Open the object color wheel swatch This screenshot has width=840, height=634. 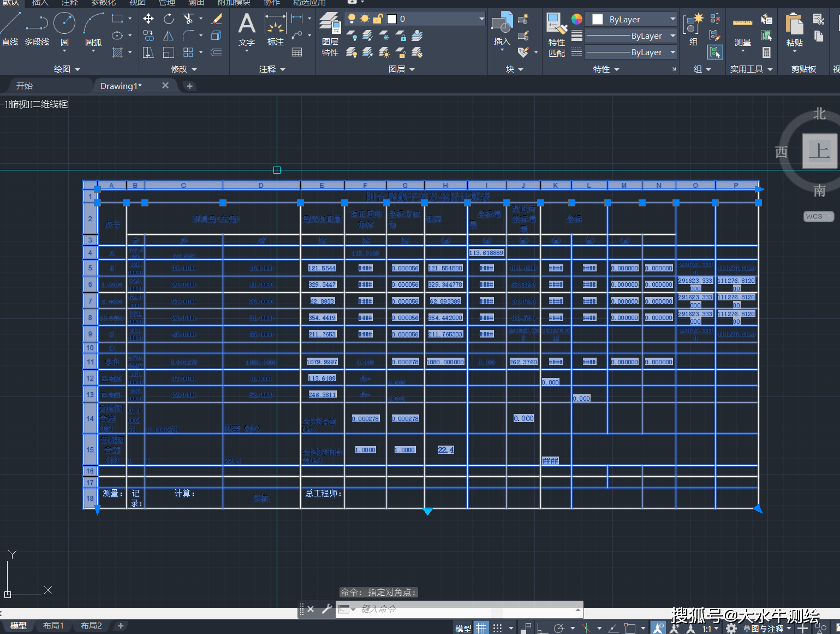(x=577, y=19)
